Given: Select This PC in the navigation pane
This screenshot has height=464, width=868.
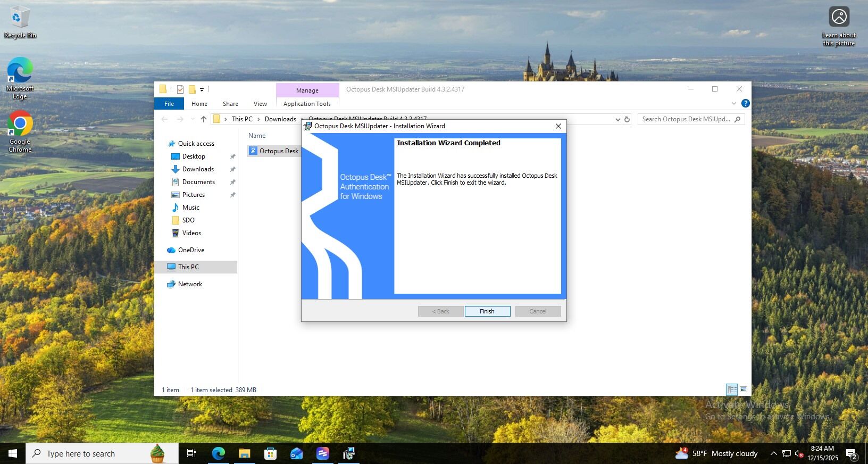Looking at the screenshot, I should click(188, 267).
